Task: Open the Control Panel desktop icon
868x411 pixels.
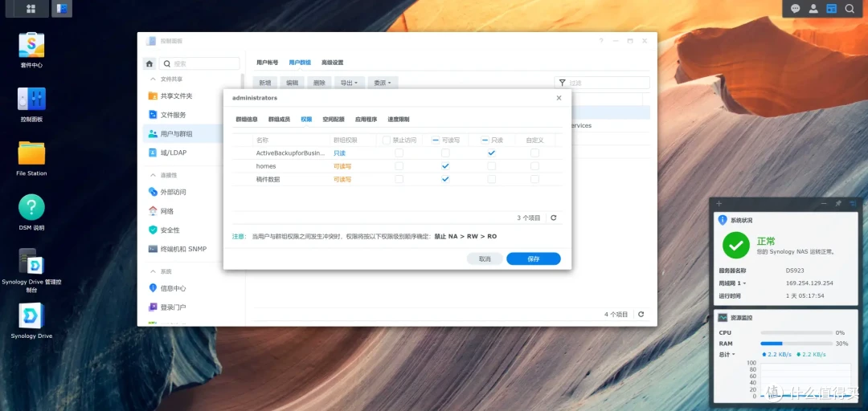Action: (31, 100)
